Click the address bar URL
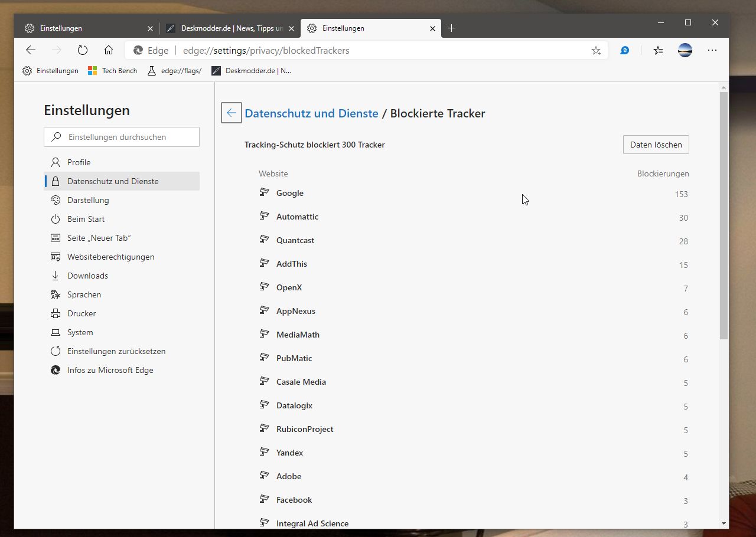The width and height of the screenshot is (756, 537). [266, 51]
